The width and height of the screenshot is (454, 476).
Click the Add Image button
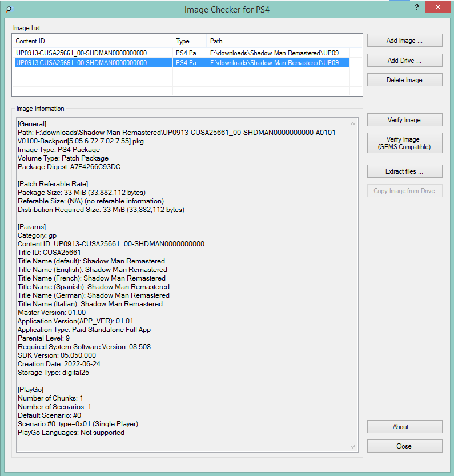tap(404, 41)
